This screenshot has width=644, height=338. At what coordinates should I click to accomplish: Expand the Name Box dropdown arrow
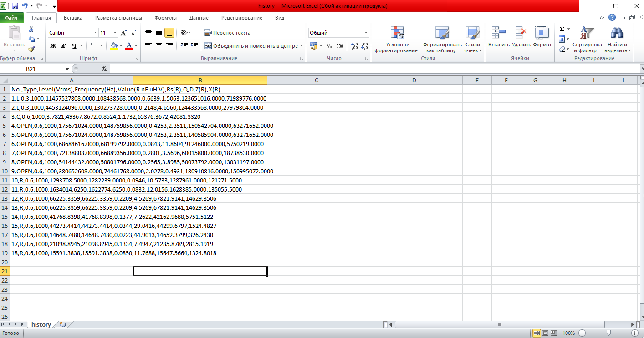tap(67, 69)
